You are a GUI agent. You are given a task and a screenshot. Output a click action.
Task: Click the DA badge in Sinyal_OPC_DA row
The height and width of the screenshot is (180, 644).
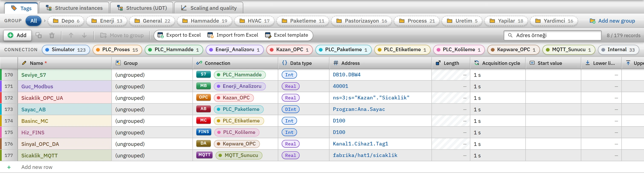pyautogui.click(x=204, y=143)
